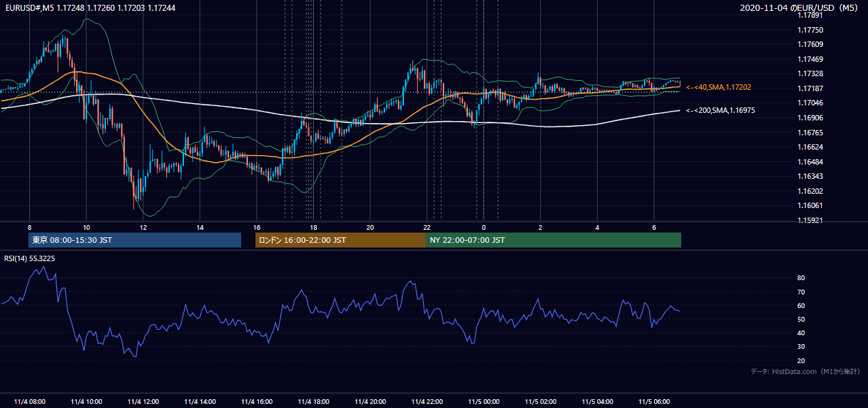Image resolution: width=868 pixels, height=408 pixels.
Task: Click the 1.16202 price axis label
Action: point(811,191)
